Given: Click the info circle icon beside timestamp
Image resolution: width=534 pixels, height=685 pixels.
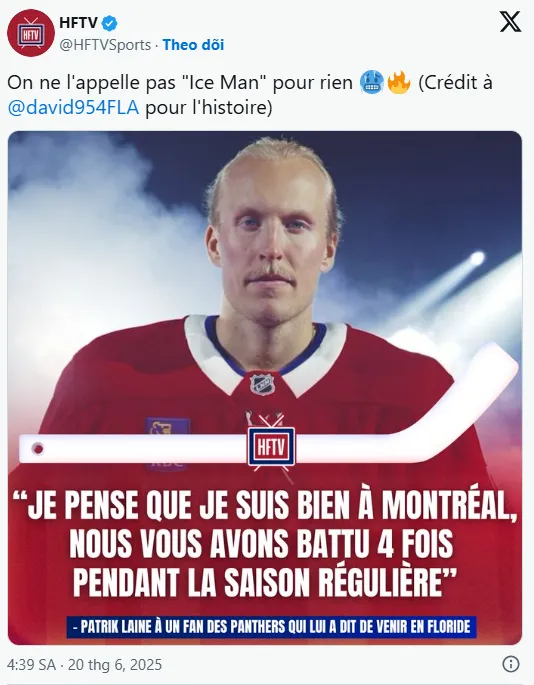Looking at the screenshot, I should click(510, 664).
